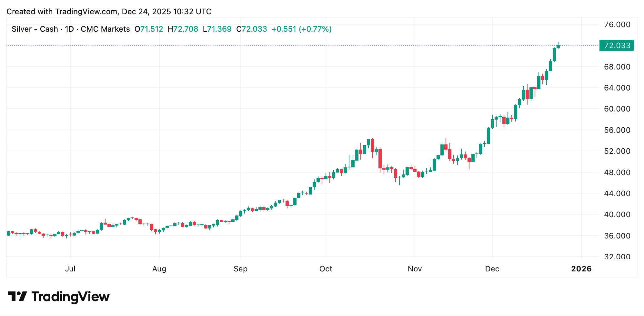Select the Oct time axis label
Viewport: 644px width, 316px height.
coord(326,269)
